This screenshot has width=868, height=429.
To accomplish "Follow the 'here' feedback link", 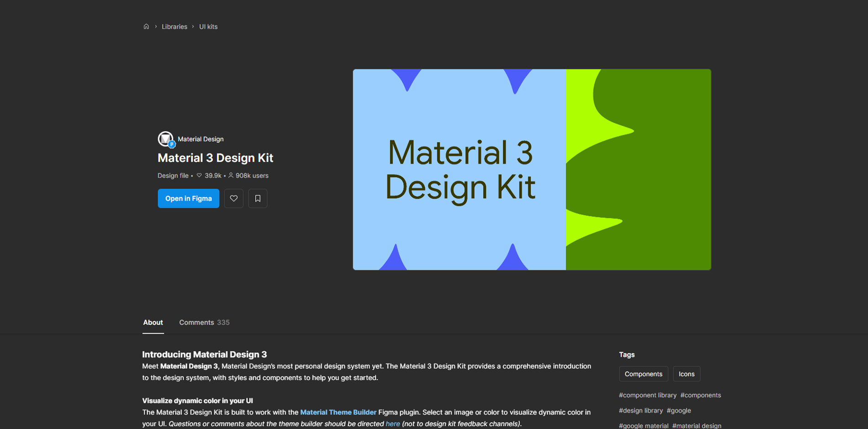I will tap(393, 424).
